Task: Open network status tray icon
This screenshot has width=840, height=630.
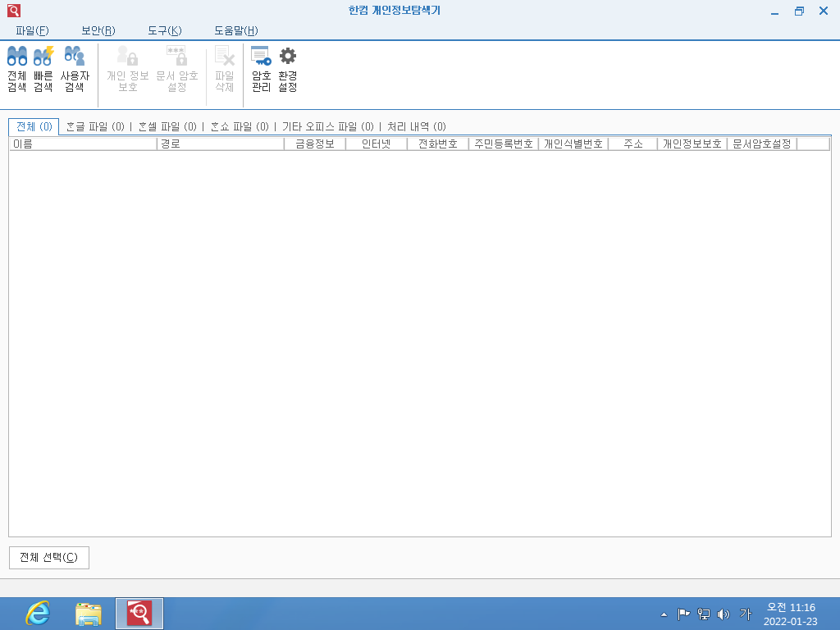Action: (x=703, y=614)
